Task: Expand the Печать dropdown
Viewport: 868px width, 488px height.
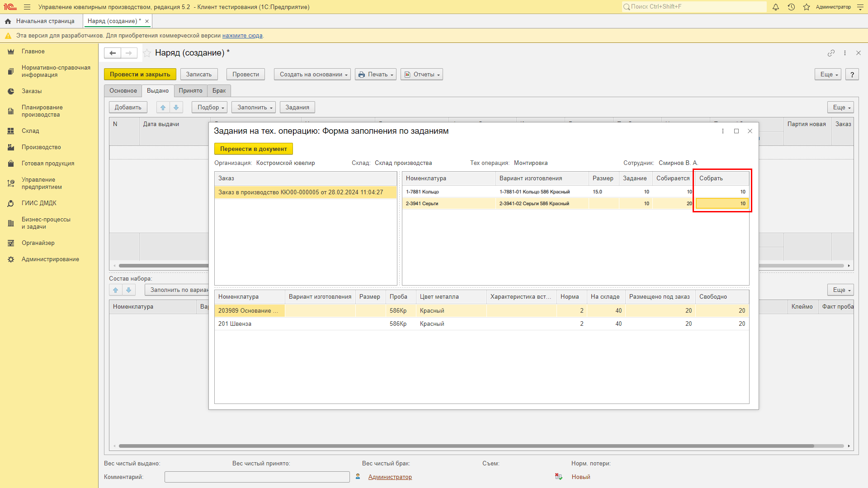Action: (376, 75)
